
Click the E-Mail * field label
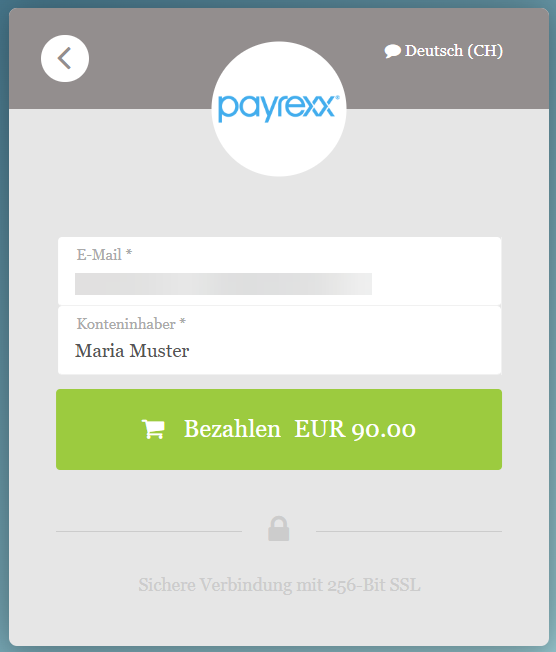(x=104, y=254)
